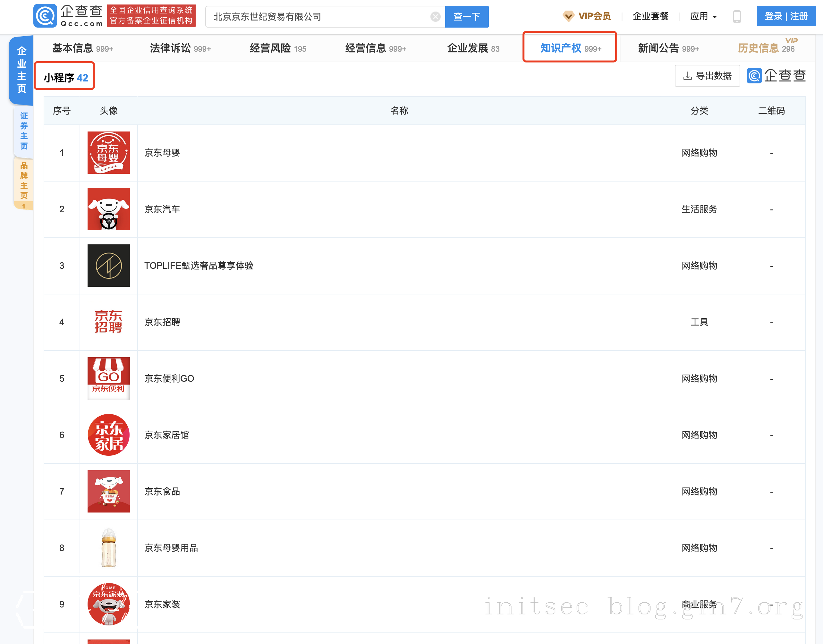Open the 证券主页 sidebar tab
823x644 pixels.
(x=24, y=131)
